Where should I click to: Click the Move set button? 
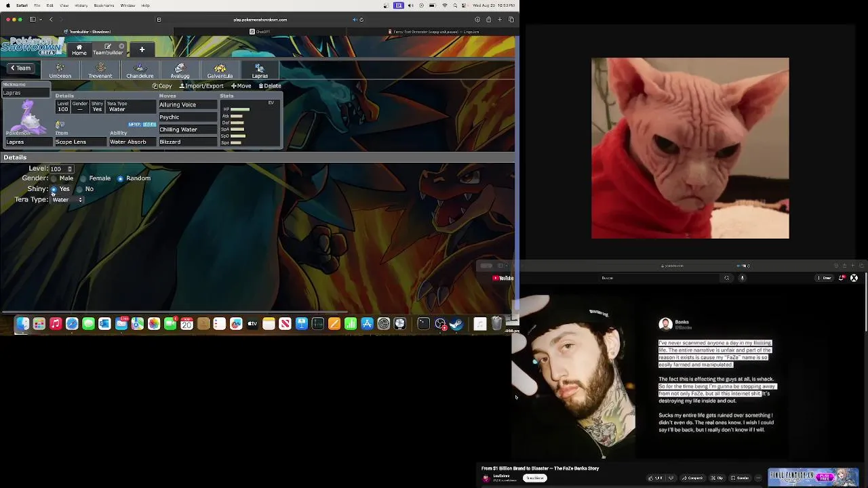(241, 86)
